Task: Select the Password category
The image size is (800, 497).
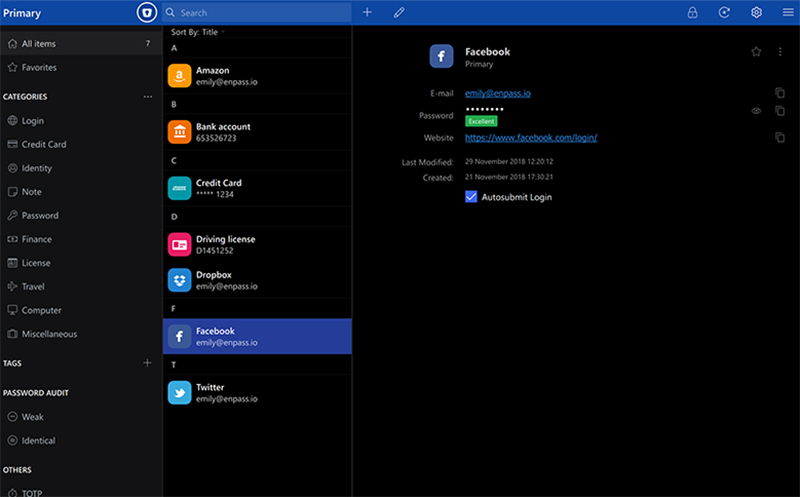Action: coord(81,216)
